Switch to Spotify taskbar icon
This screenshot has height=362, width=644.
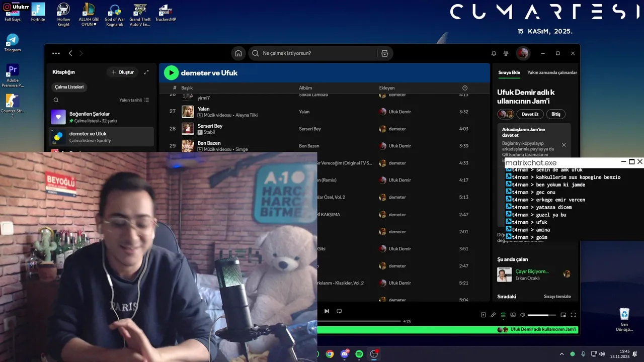tap(359, 354)
